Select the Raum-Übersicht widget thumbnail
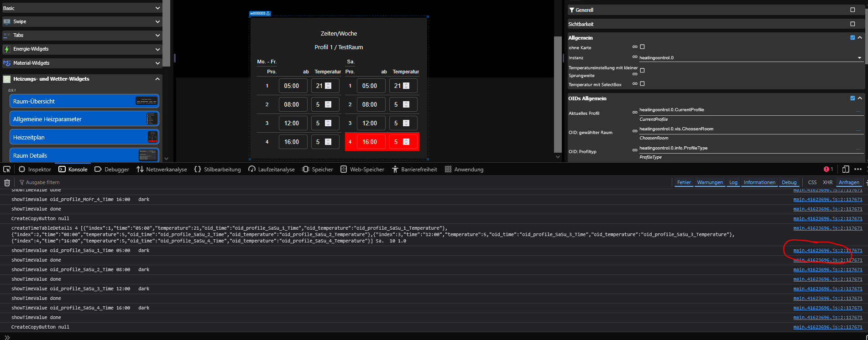Viewport: 868px width, 340px height. coord(146,101)
